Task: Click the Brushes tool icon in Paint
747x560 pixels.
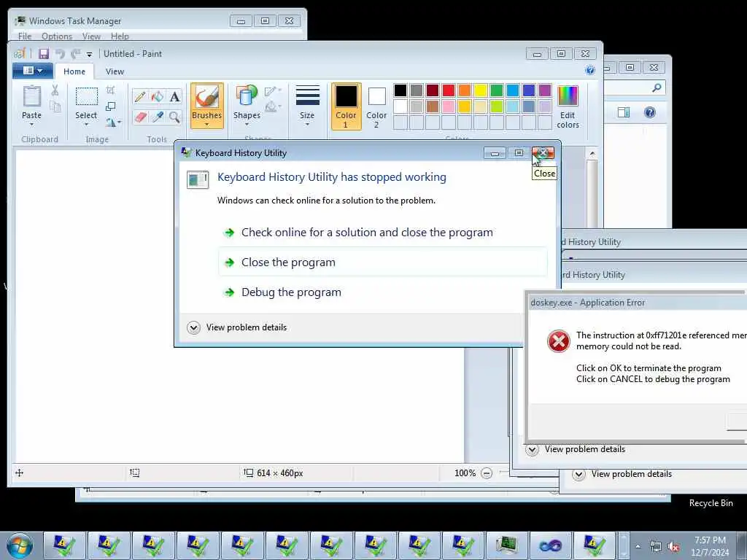Action: click(x=206, y=97)
